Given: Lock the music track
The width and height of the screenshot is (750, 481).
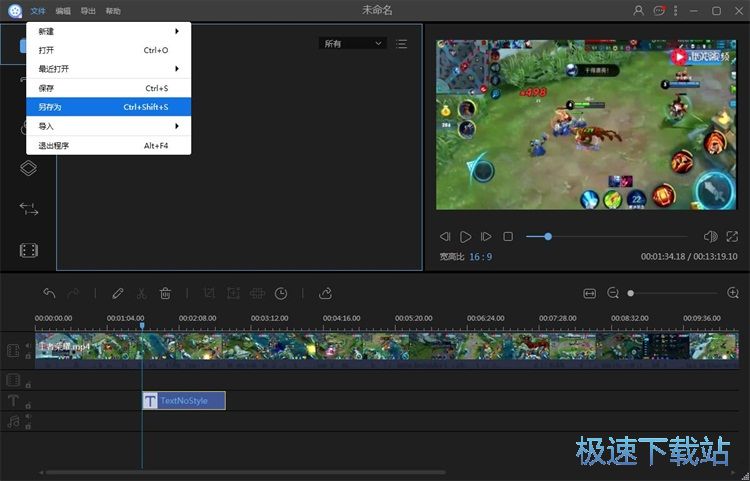Looking at the screenshot, I should coord(28,426).
